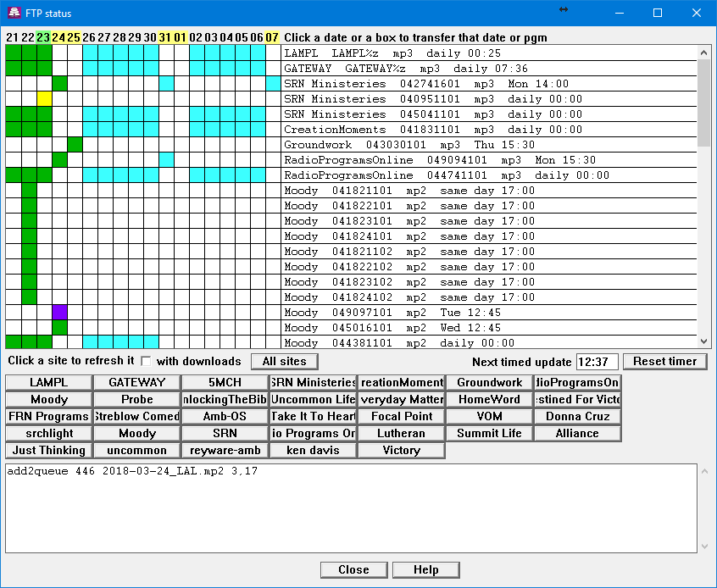The image size is (717, 588).
Task: Refresh the CreationMoments site button
Action: (x=402, y=382)
